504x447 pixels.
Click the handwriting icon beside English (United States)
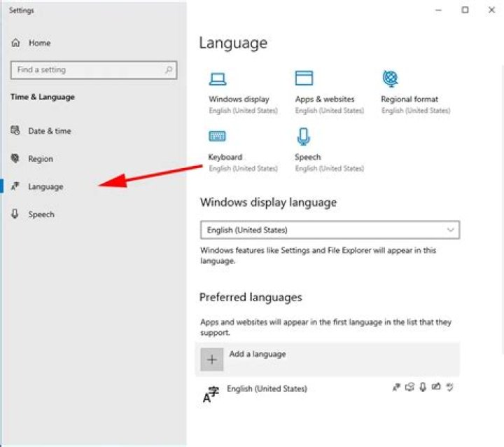pos(436,387)
